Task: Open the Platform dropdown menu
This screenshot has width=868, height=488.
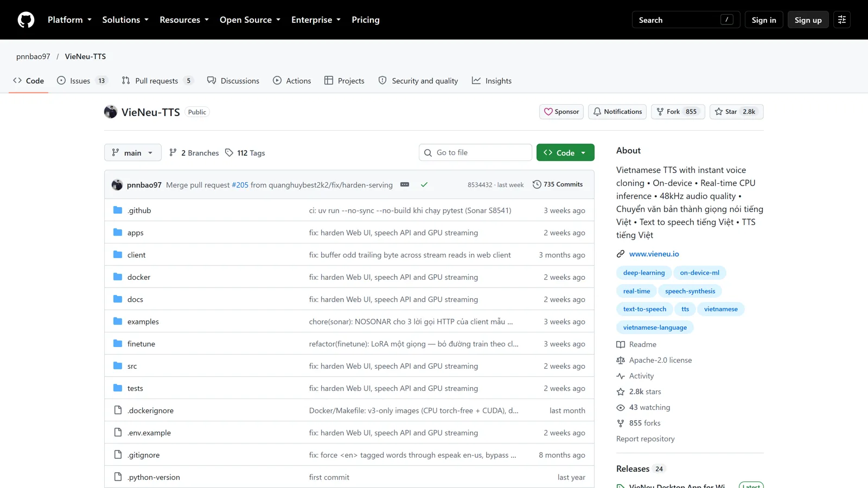Action: coord(69,20)
